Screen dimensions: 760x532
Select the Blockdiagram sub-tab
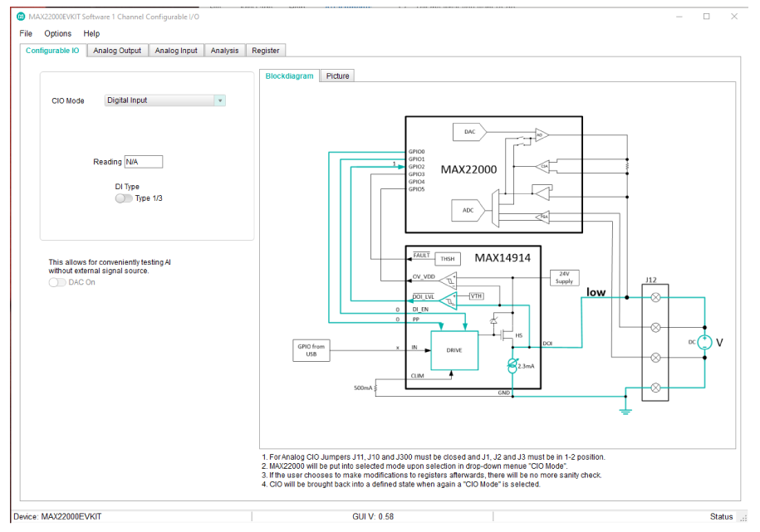289,76
